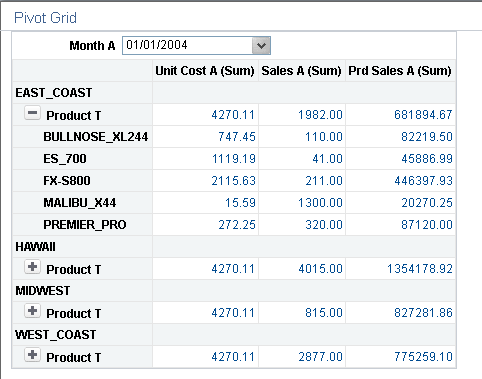482x379 pixels.
Task: Open WEST_COAST Product T sales 2877.00
Action: pos(320,357)
